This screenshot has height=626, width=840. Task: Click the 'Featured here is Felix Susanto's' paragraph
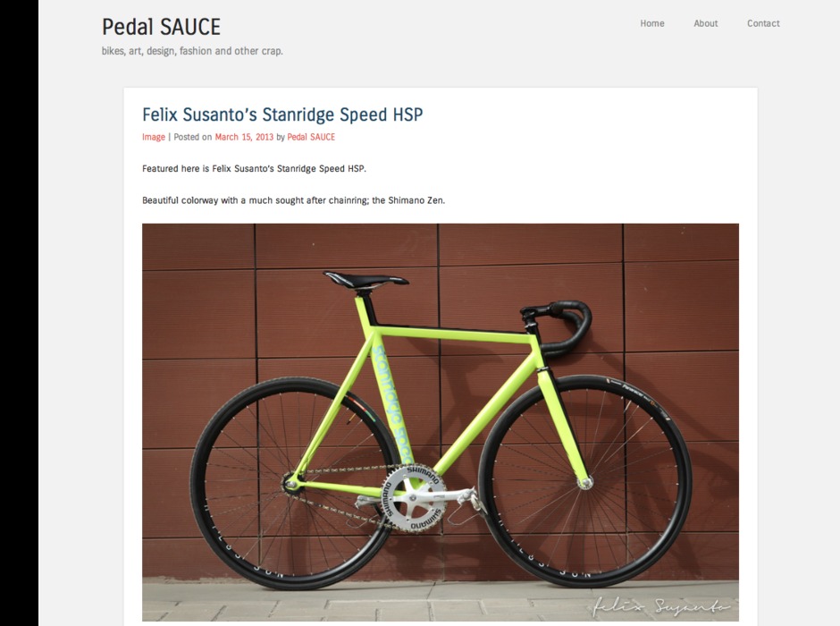(254, 168)
